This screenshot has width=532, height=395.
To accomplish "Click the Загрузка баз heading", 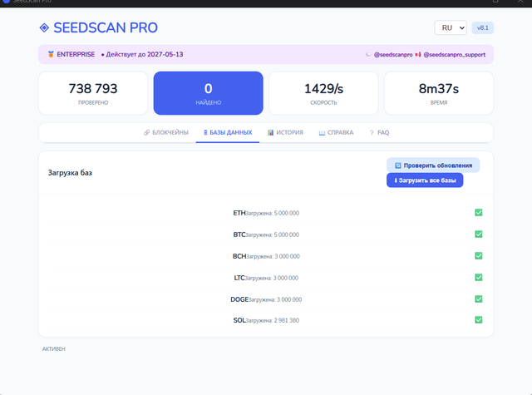I will [70, 173].
